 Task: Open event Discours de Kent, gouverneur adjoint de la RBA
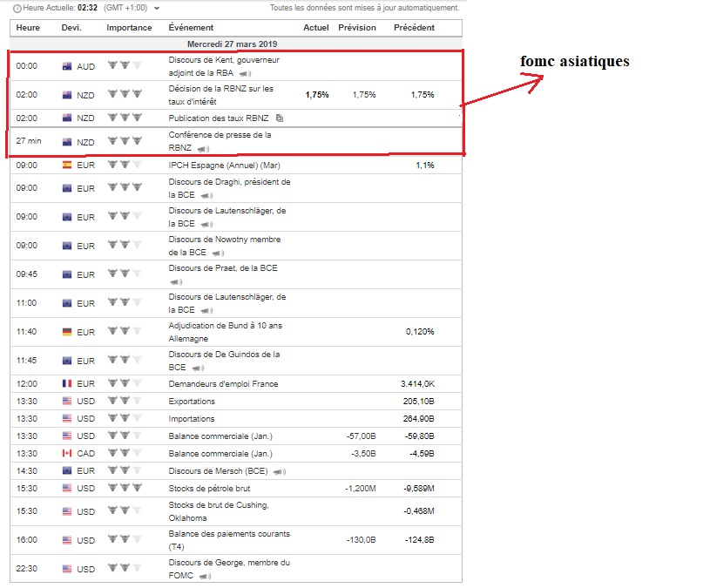224,66
